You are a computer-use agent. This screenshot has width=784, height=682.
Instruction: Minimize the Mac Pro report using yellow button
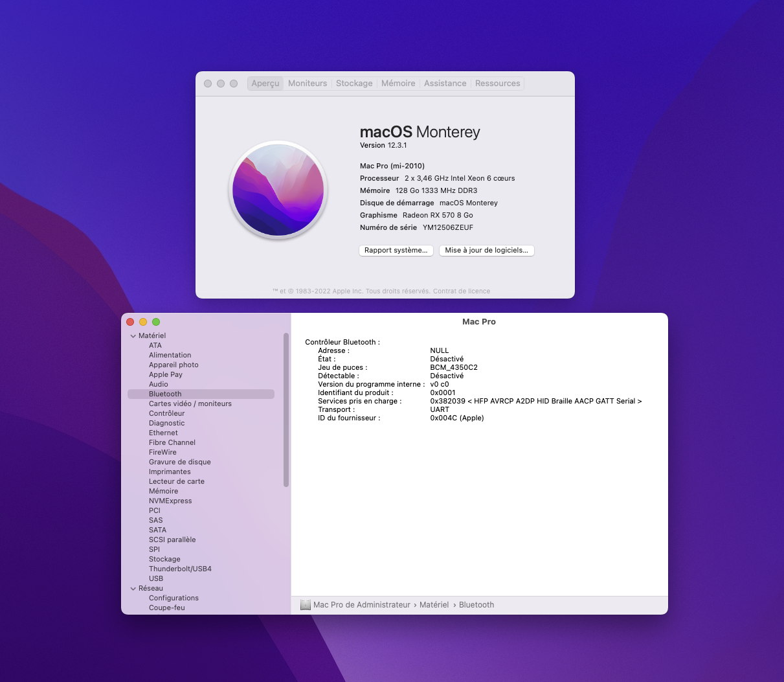(143, 322)
